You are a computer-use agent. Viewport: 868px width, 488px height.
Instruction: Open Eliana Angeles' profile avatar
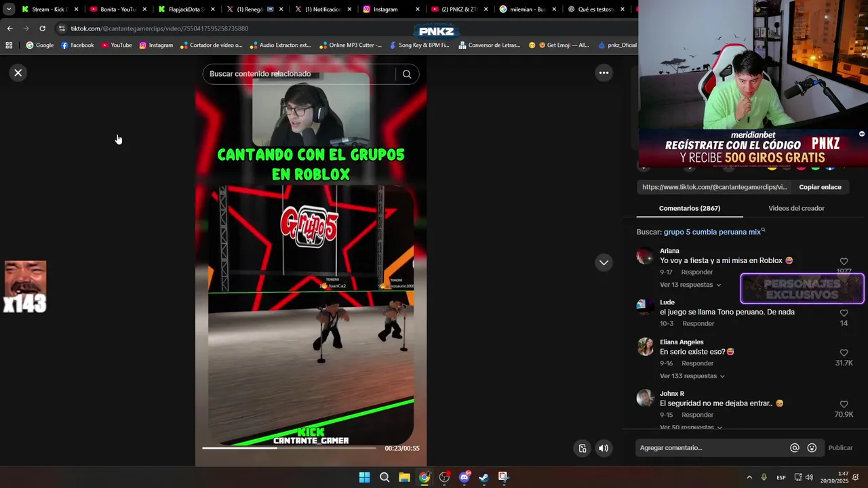[645, 347]
